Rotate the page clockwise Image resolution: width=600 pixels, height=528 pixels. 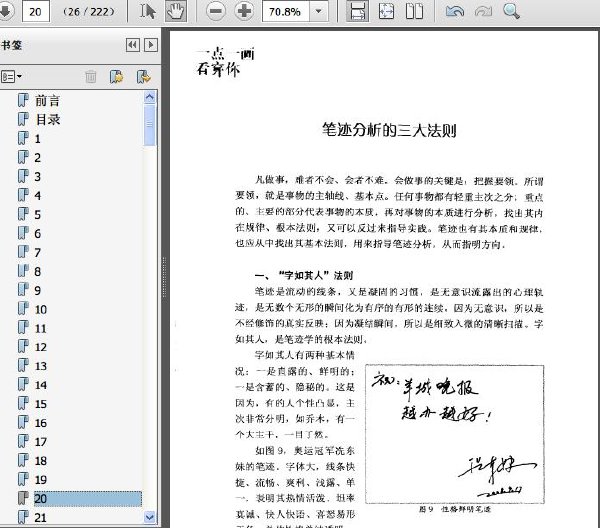point(483,11)
